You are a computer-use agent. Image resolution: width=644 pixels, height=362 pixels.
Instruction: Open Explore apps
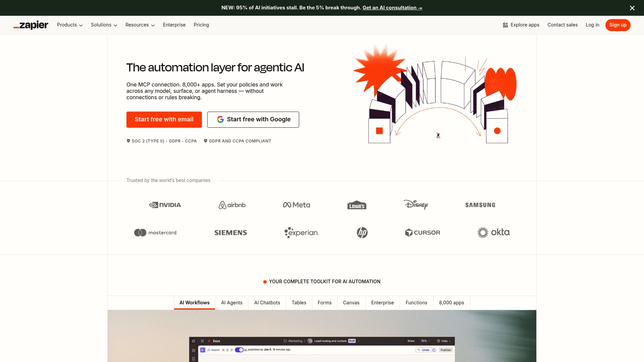coord(521,25)
